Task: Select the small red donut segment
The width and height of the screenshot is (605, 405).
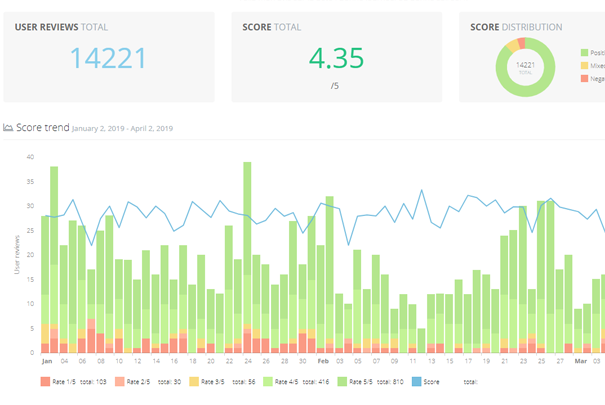Action: point(521,43)
